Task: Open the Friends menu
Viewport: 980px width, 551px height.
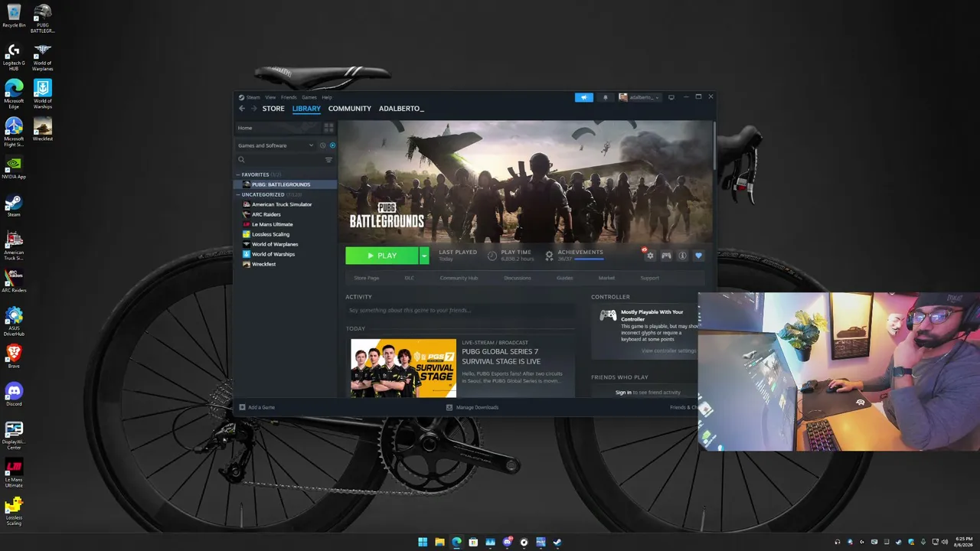Action: (289, 97)
